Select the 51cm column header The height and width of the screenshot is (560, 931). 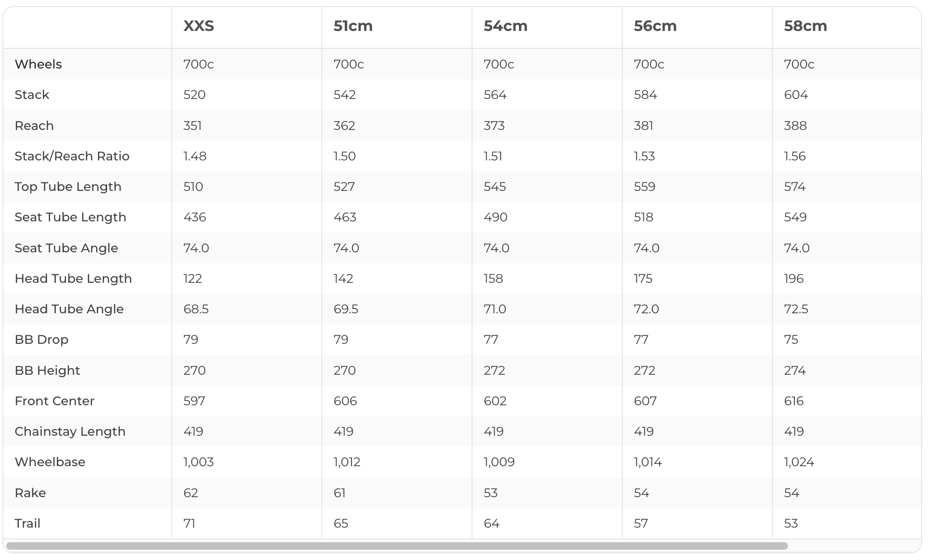(353, 26)
